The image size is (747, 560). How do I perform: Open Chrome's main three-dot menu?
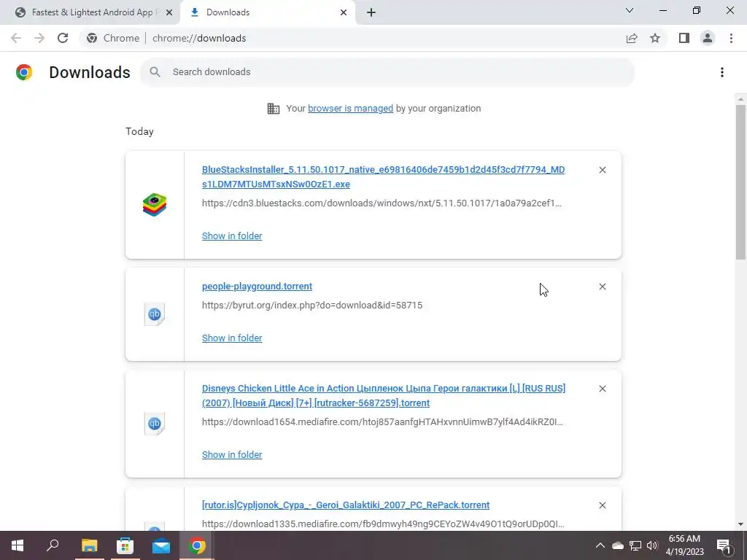tap(731, 38)
